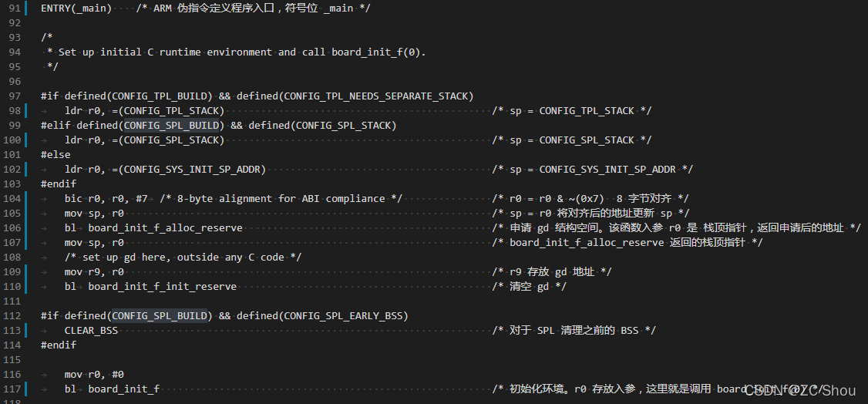
Task: Click "board_init_f_alloc_reserve" call on line 106
Action: tap(166, 227)
